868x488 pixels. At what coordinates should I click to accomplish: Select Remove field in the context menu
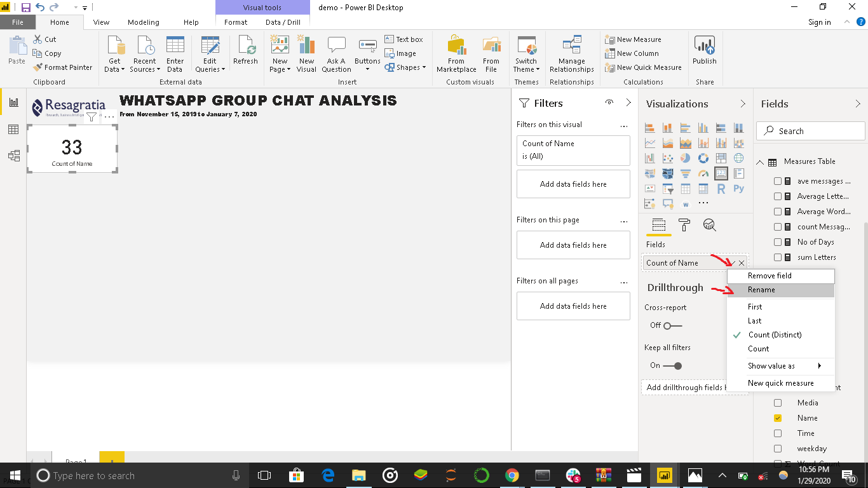point(781,276)
